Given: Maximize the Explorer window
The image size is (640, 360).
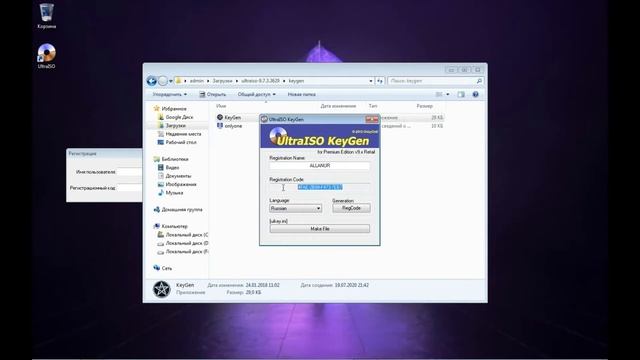Looking at the screenshot, I should point(464,70).
